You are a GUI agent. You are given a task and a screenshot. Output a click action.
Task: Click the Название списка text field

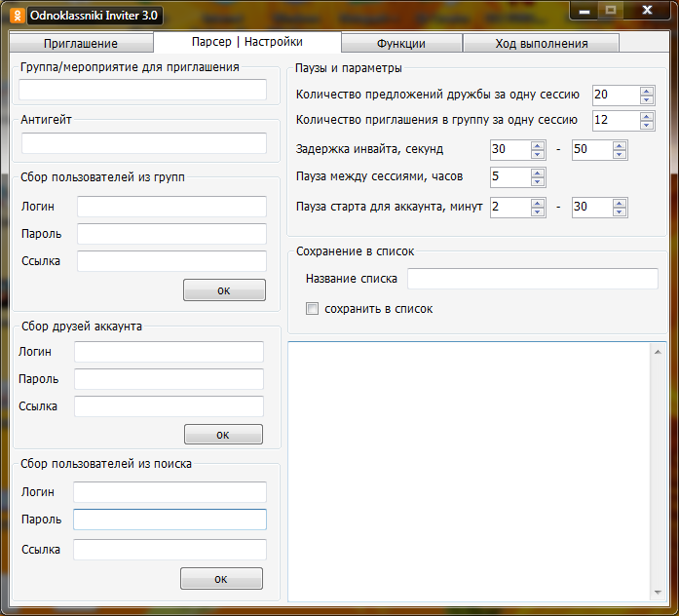click(532, 279)
